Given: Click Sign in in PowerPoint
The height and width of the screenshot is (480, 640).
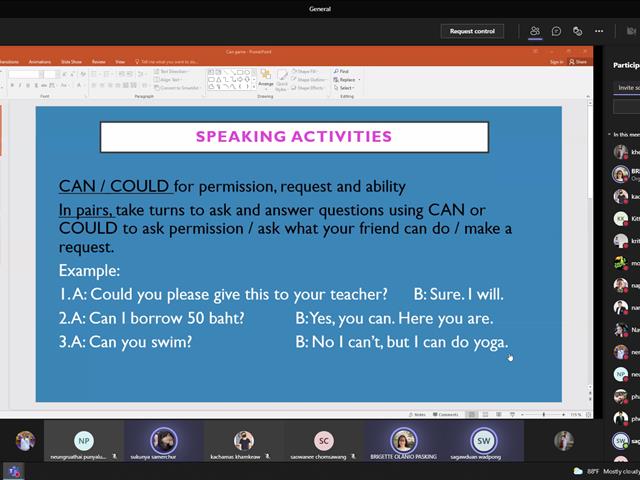Looking at the screenshot, I should pos(556,62).
